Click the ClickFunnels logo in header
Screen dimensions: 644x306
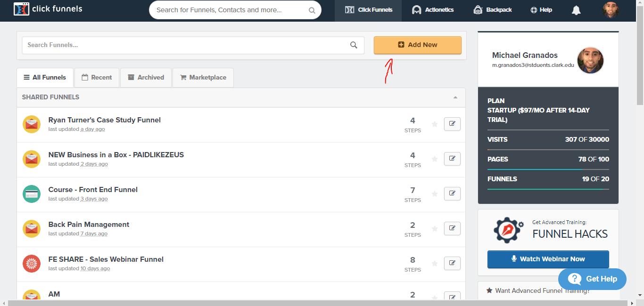click(x=48, y=9)
